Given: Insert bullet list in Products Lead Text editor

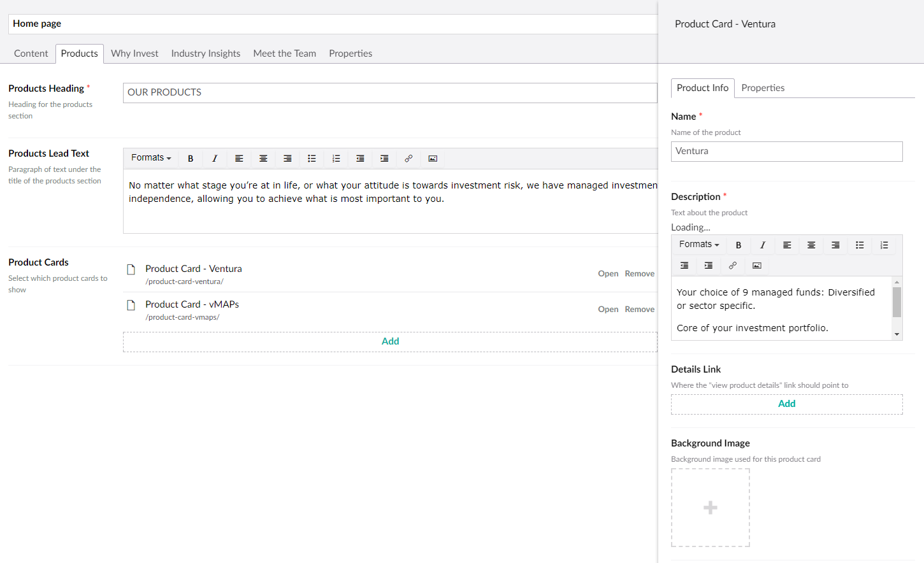Looking at the screenshot, I should 312,159.
